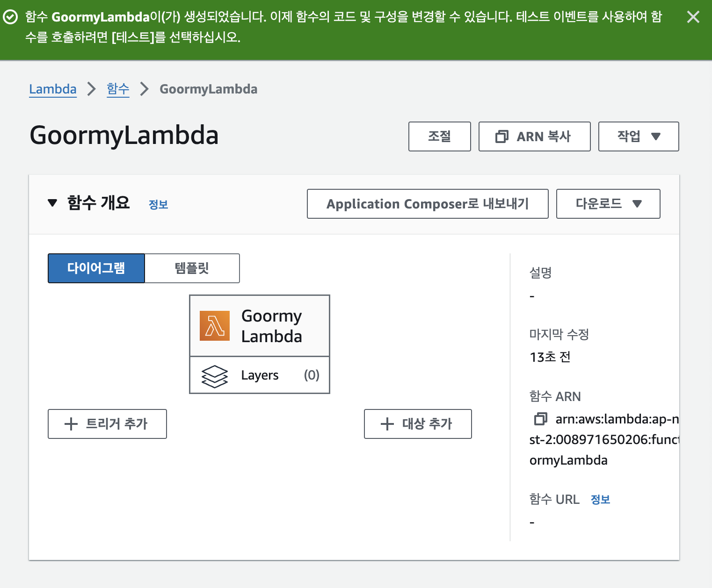Open 정보 link beside 함수 URL
Image resolution: width=712 pixels, height=588 pixels.
[601, 499]
